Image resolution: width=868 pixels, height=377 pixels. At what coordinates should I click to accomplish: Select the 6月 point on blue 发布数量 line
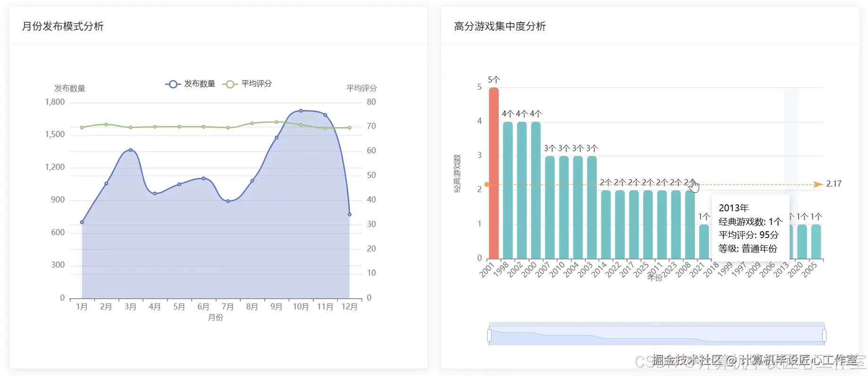click(204, 178)
